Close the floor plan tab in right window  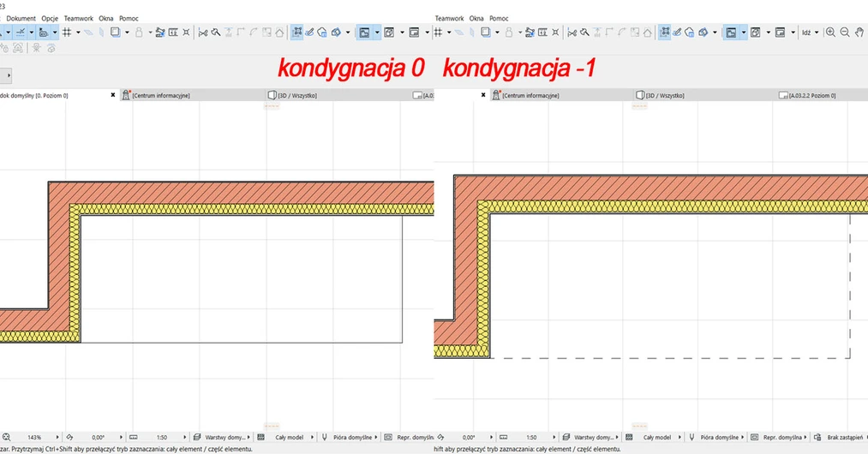[x=483, y=95]
